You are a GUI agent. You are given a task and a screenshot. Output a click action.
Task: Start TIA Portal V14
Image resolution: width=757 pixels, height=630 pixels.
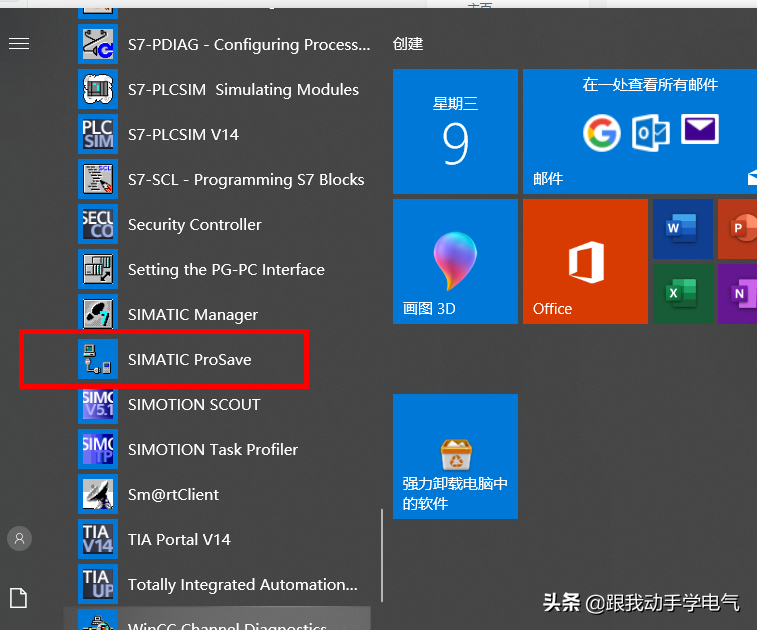[179, 540]
